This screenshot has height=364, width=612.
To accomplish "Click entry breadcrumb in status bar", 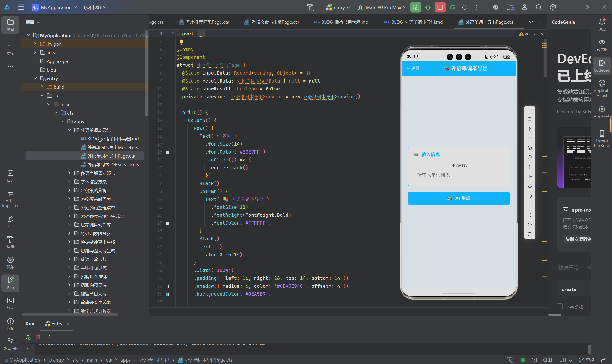I will click(x=56, y=360).
